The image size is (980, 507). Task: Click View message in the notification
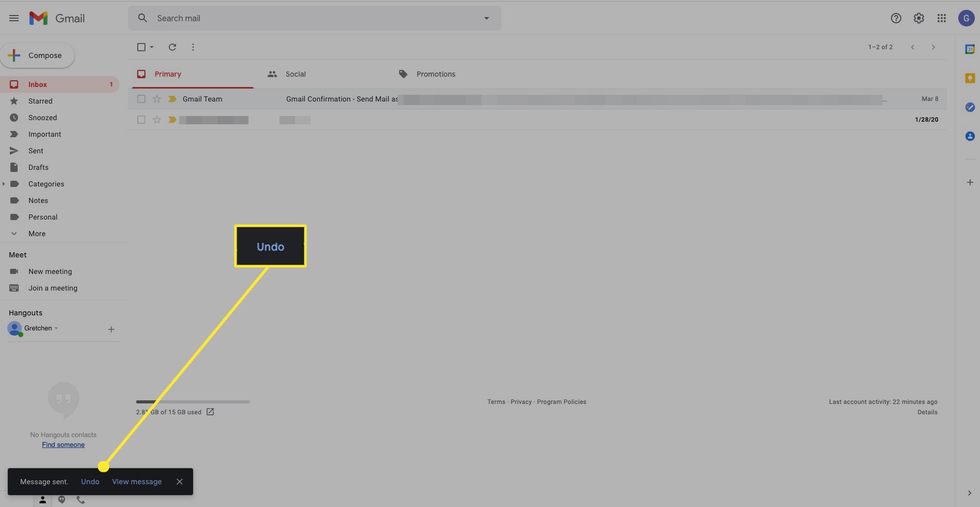(137, 482)
